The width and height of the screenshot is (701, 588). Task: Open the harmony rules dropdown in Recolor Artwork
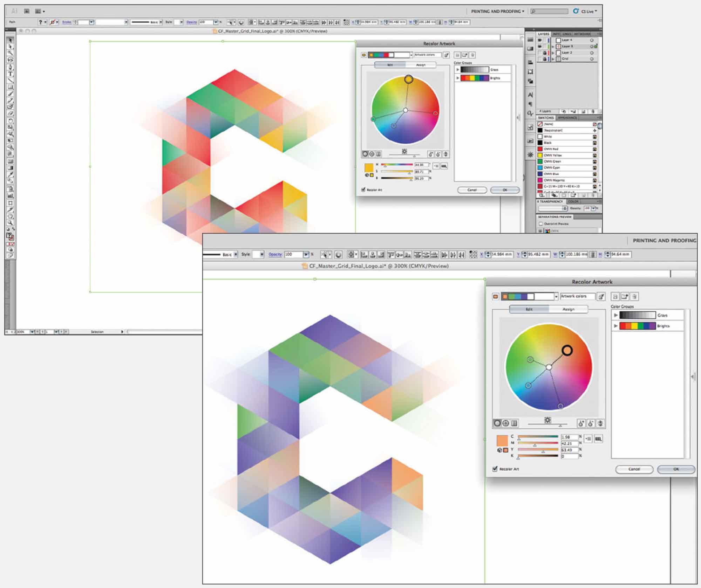pyautogui.click(x=557, y=296)
